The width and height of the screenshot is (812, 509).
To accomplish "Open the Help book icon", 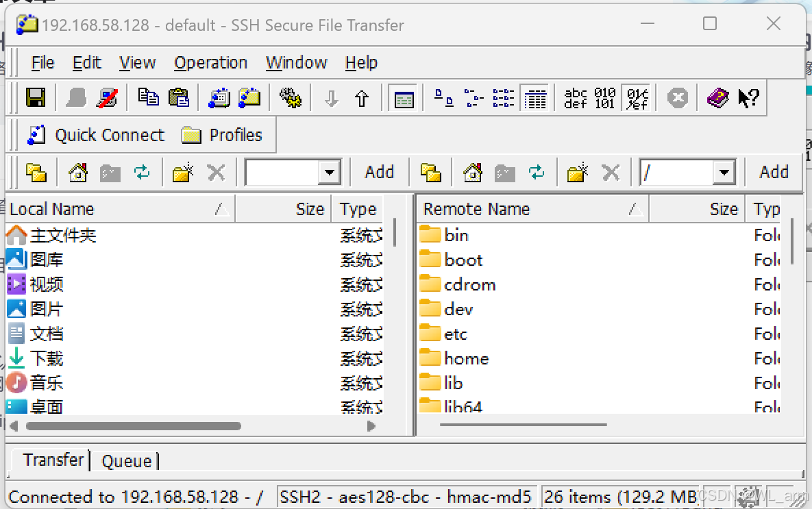I will [717, 97].
